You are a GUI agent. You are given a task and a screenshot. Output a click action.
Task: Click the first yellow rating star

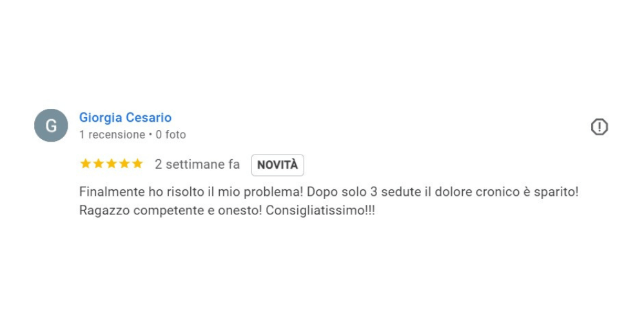86,164
